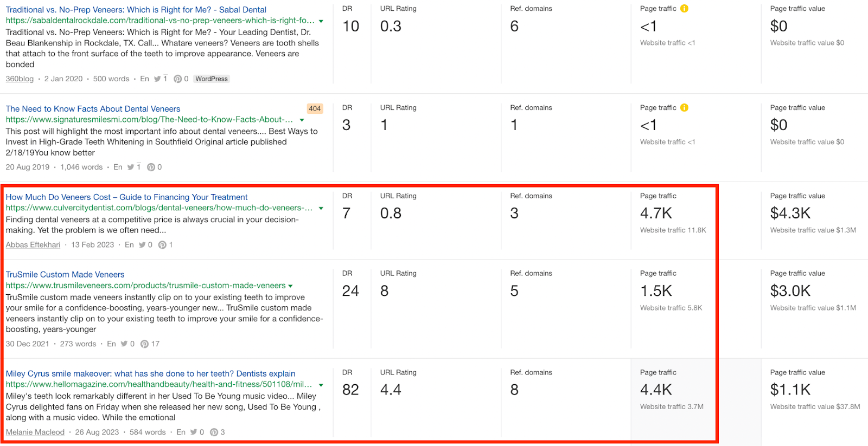Image resolution: width=868 pixels, height=446 pixels.
Task: Open How Much Do Veneers Cost title link
Action: 126,197
